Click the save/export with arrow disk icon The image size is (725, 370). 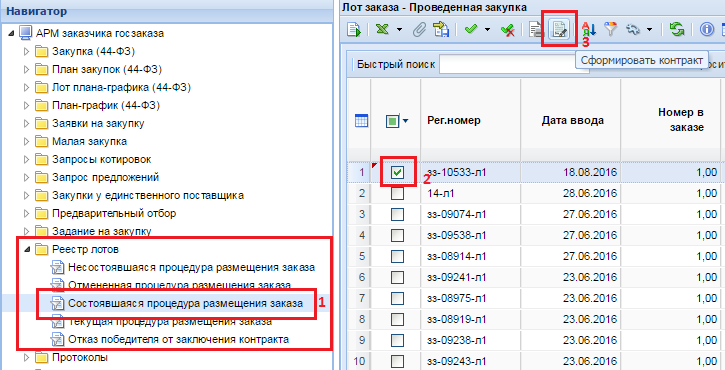(441, 30)
